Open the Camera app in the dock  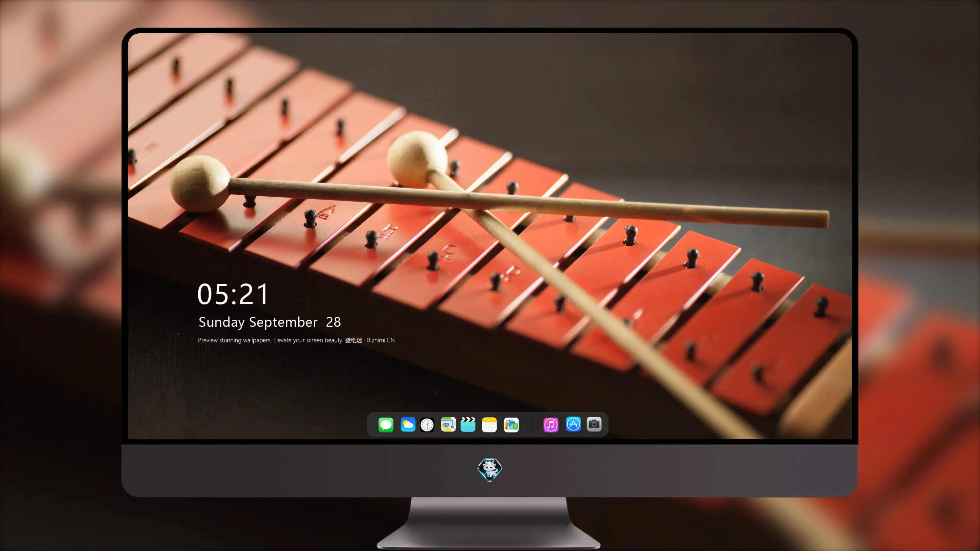pyautogui.click(x=594, y=424)
